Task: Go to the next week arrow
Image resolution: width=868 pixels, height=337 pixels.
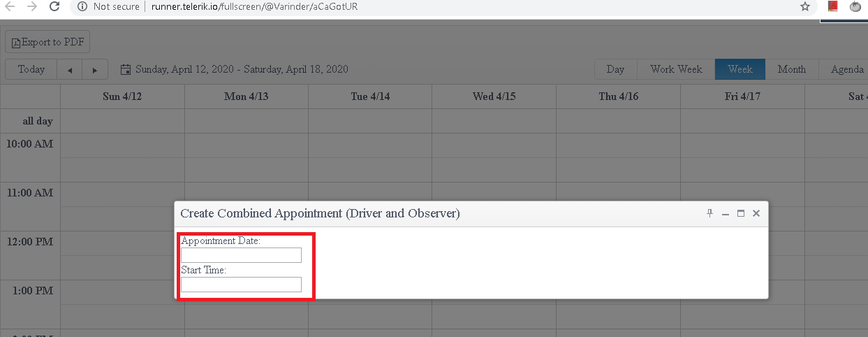Action: click(x=95, y=69)
